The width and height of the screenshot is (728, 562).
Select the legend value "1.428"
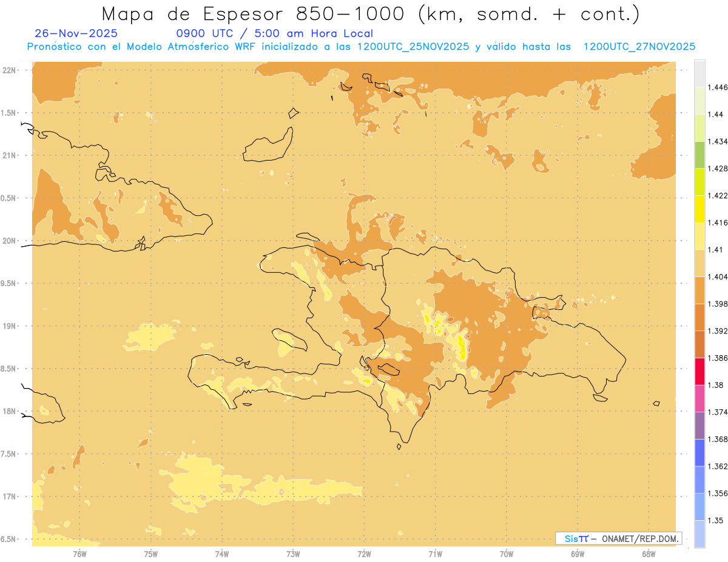[x=718, y=169]
